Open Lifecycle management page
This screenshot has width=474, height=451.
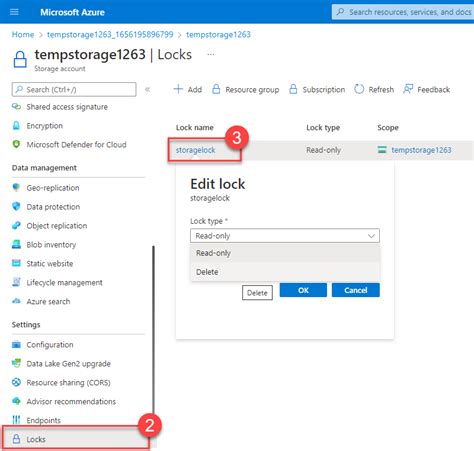pyautogui.click(x=64, y=282)
